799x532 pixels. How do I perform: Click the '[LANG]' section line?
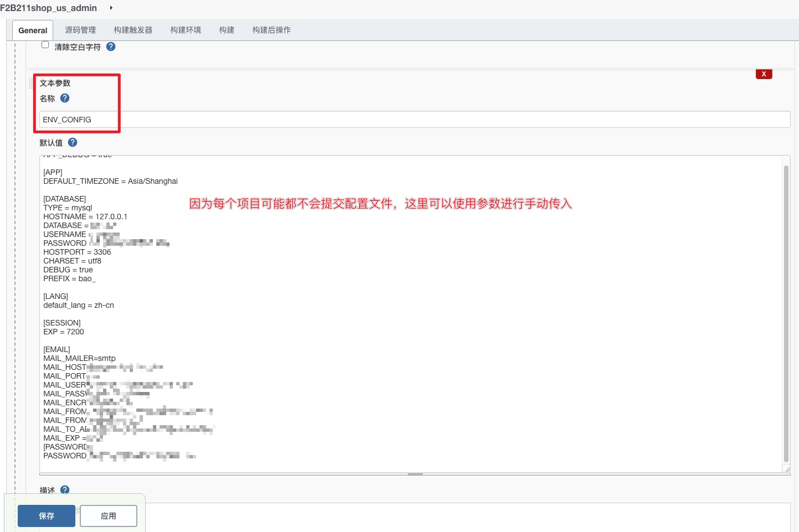coord(55,296)
